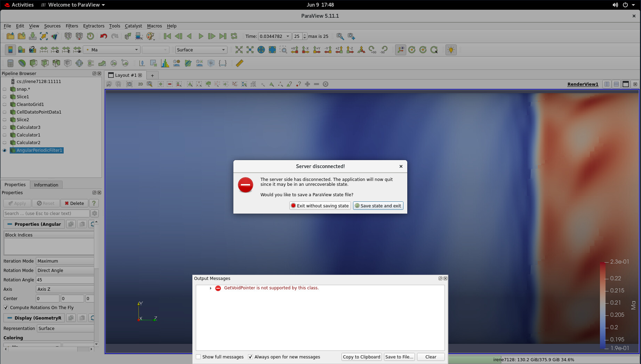Show snap.* with its eye toggle
This screenshot has height=364, width=641.
[x=5, y=89]
